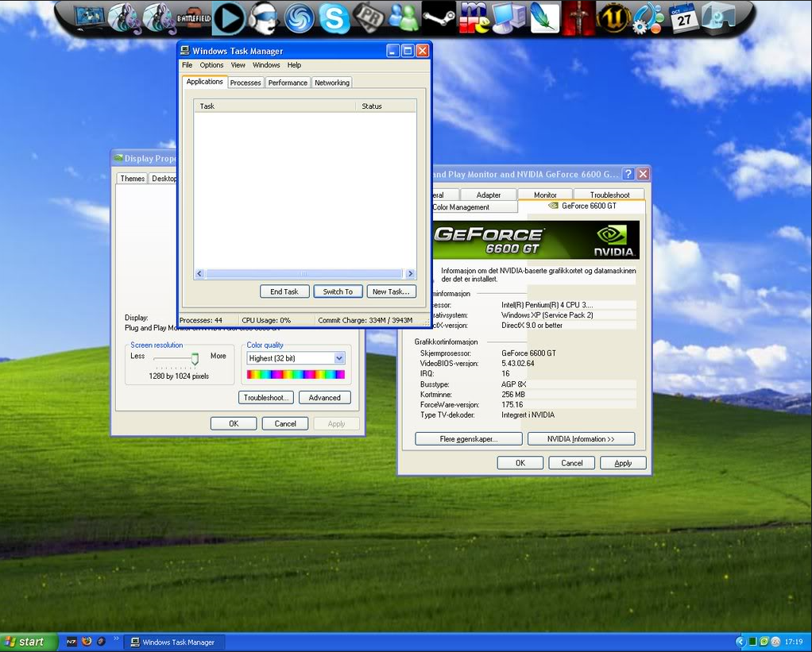Launch Firefox from quick launch
The image size is (812, 652).
pyautogui.click(x=87, y=642)
